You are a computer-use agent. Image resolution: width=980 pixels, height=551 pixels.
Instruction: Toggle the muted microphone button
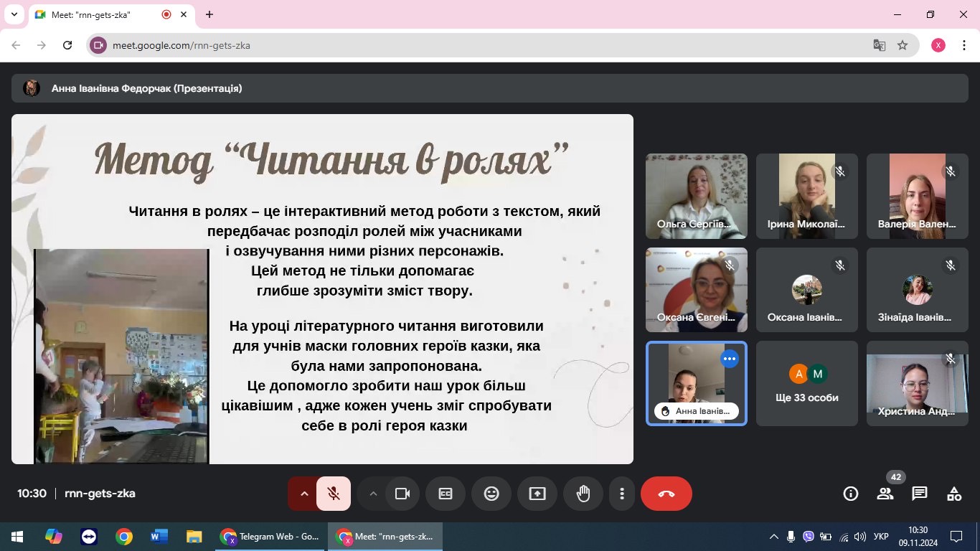[x=334, y=494]
